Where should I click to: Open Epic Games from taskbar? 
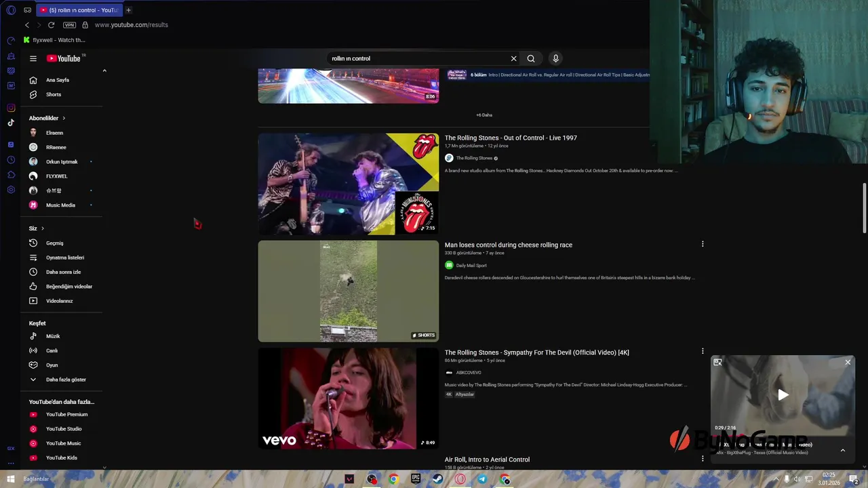[x=416, y=479]
